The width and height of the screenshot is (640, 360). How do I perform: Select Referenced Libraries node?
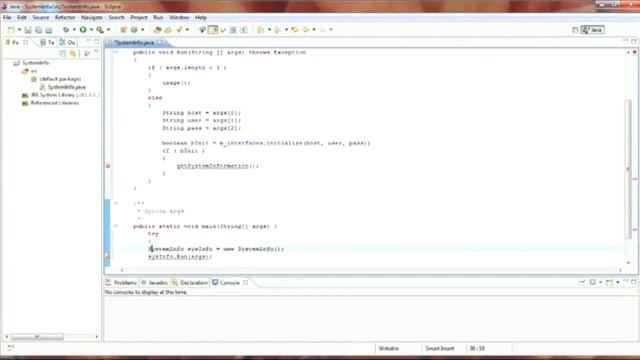55,103
